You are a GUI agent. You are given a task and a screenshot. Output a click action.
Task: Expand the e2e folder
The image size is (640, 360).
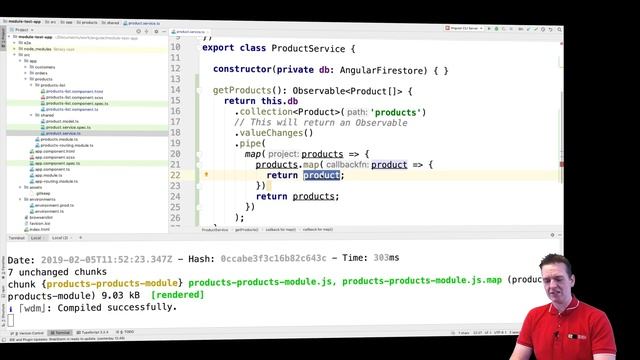[x=15, y=42]
